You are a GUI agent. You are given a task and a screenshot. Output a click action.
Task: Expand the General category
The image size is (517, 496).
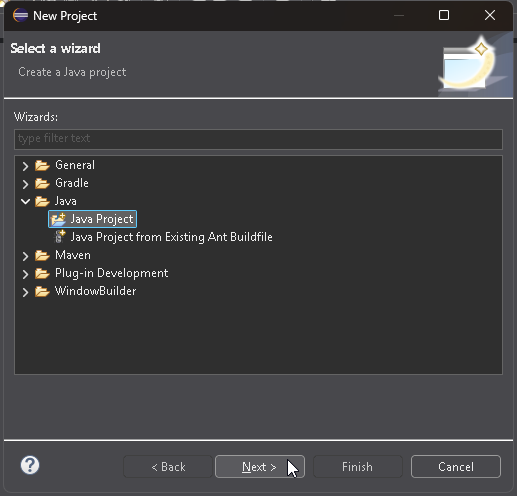pyautogui.click(x=25, y=166)
